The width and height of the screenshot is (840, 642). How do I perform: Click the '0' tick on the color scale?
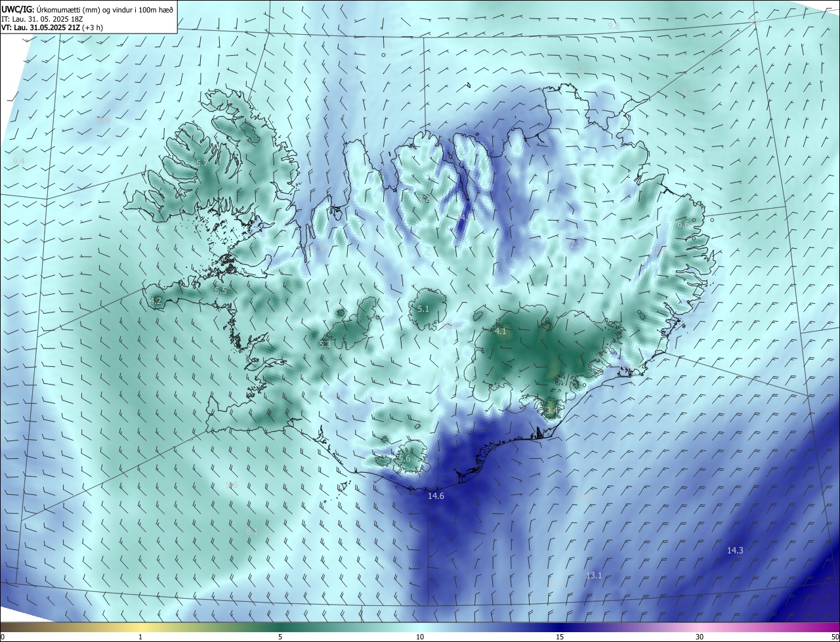click(2, 637)
